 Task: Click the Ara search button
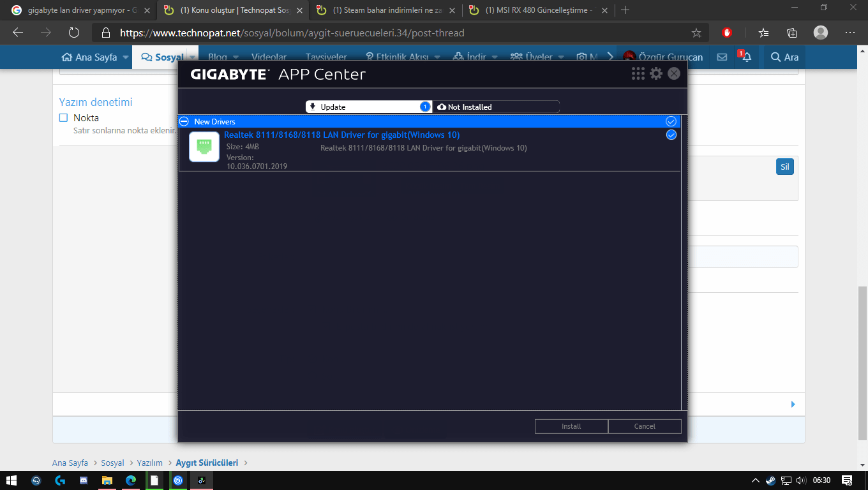785,57
